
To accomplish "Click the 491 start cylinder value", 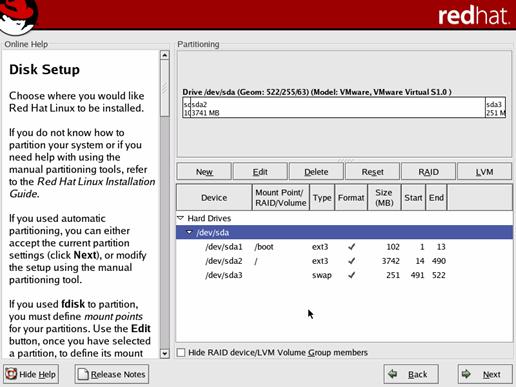I will 417,275.
